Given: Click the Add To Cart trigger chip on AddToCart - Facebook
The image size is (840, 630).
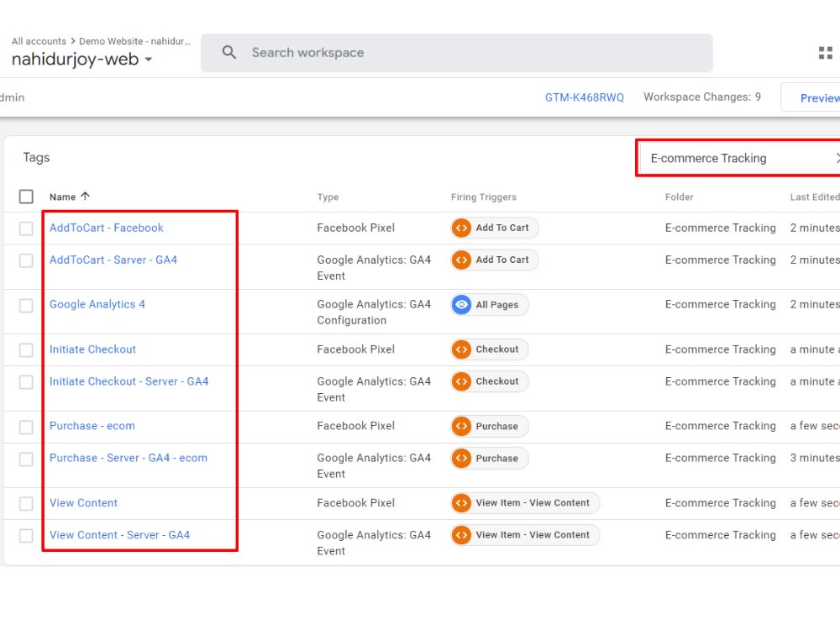Looking at the screenshot, I should pos(494,227).
